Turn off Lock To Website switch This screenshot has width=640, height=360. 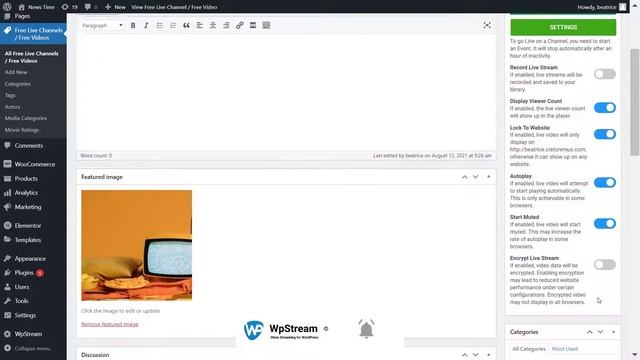(x=604, y=134)
